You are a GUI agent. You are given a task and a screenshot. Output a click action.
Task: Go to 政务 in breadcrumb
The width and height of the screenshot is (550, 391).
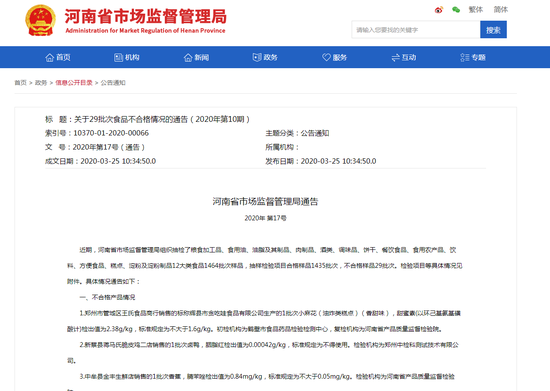click(41, 83)
